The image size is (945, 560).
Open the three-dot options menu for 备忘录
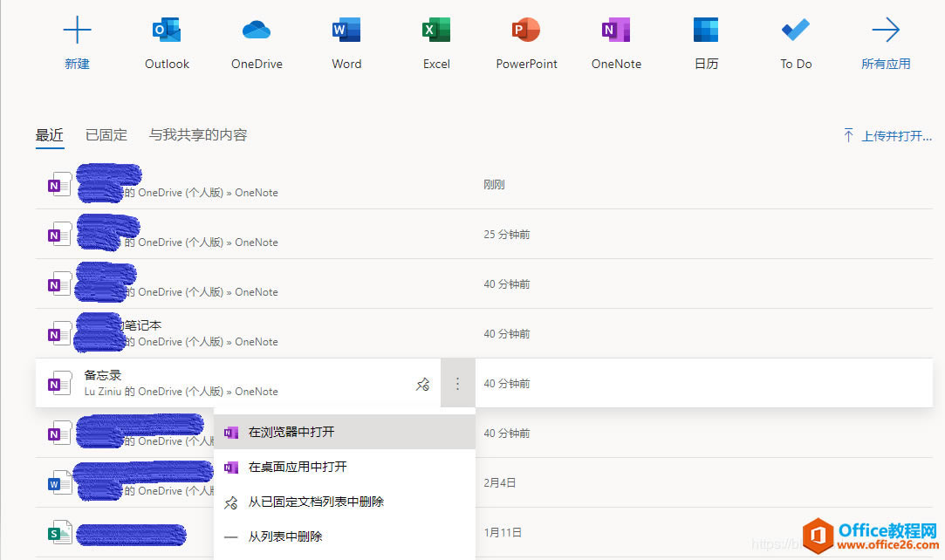click(457, 383)
